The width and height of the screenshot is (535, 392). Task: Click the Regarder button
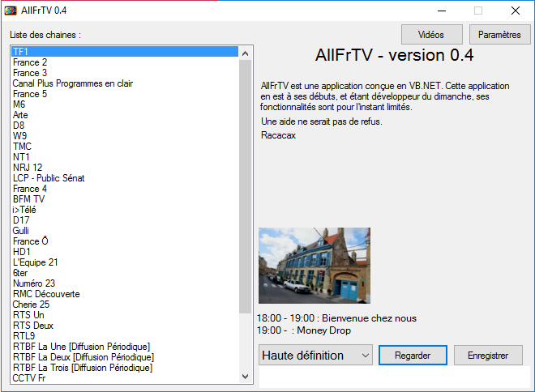point(413,356)
